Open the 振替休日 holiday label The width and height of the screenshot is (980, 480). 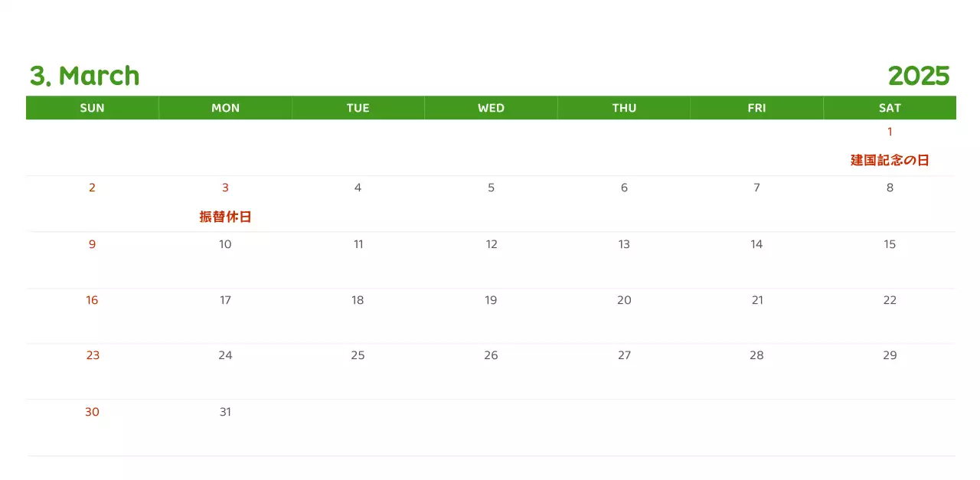[225, 217]
